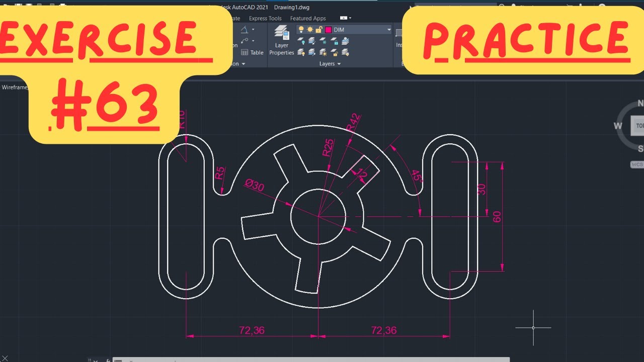Toggle DIM layer freeze sun icon
The width and height of the screenshot is (644, 362).
click(310, 30)
